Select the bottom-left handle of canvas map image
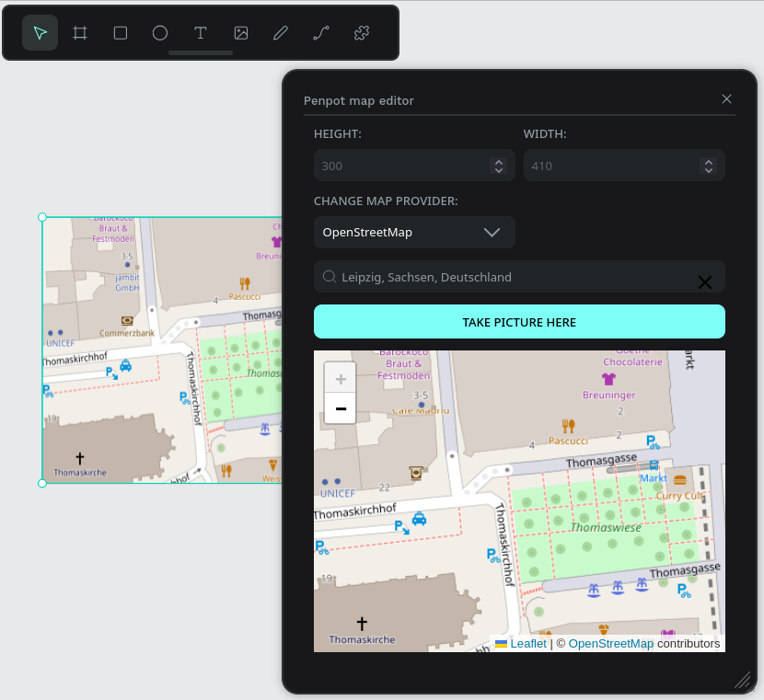Viewport: 764px width, 700px height. point(42,484)
